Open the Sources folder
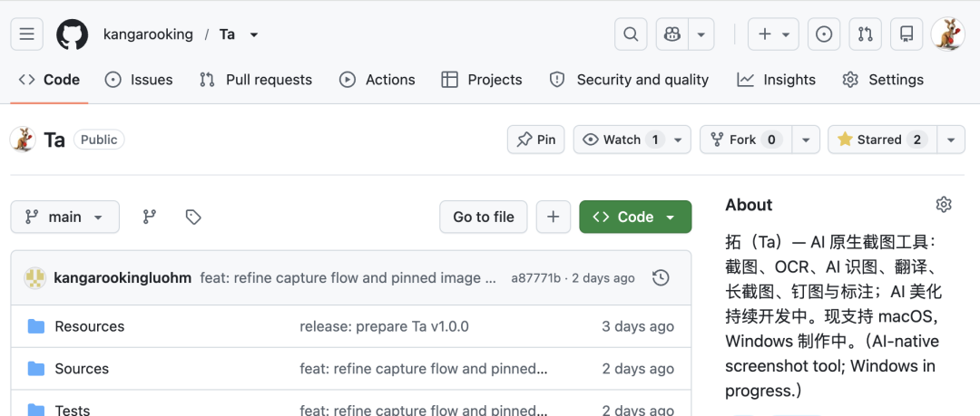The height and width of the screenshot is (416, 980). pos(82,369)
